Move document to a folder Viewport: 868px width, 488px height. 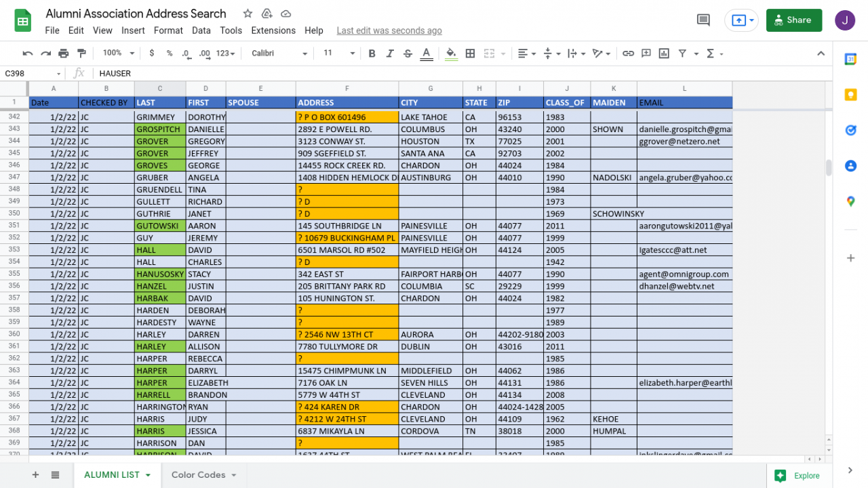267,14
